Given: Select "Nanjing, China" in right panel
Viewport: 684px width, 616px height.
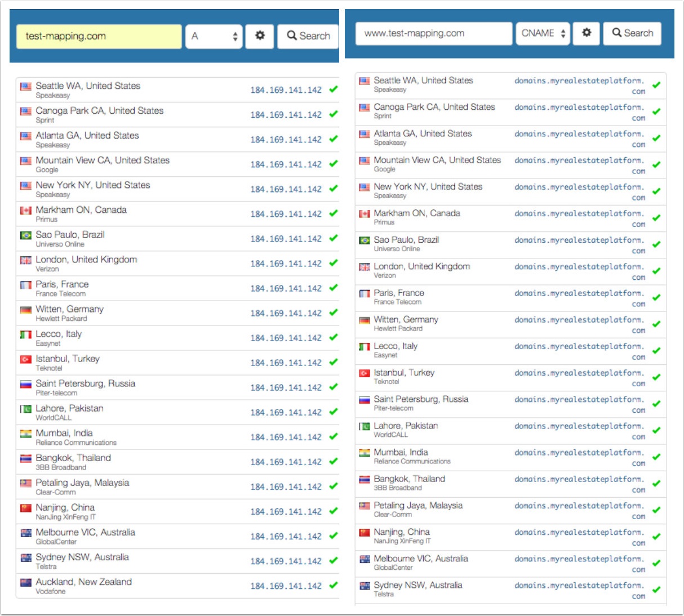Looking at the screenshot, I should pyautogui.click(x=402, y=532).
